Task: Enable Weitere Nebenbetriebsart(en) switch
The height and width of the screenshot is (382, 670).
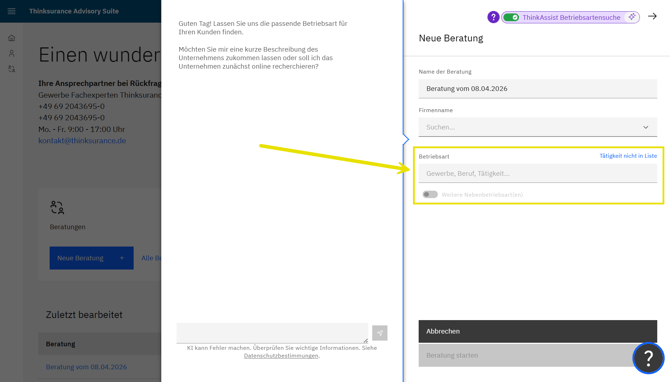Action: click(x=430, y=194)
